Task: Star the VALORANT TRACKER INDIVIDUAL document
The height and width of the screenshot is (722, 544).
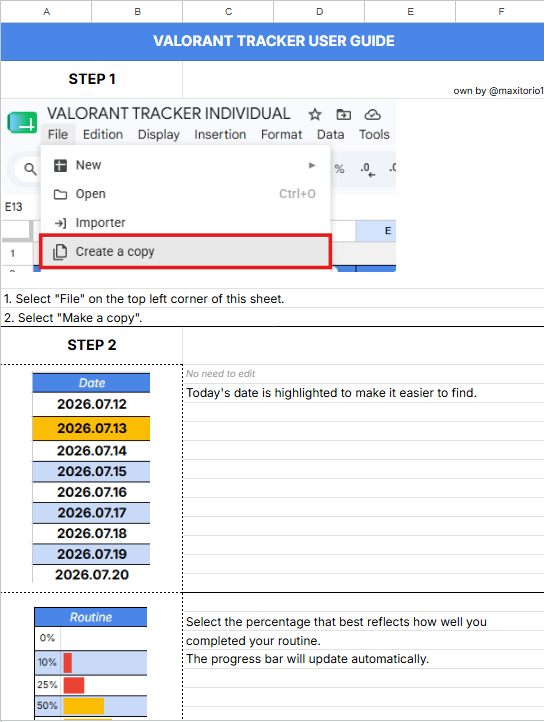Action: tap(315, 114)
